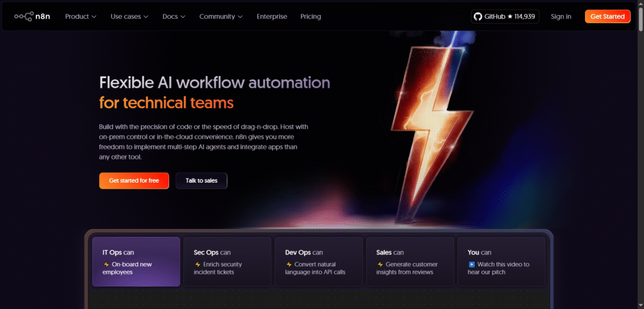Screen dimensions: 644x309
Task: Expand the Community menu chevron
Action: tap(240, 17)
